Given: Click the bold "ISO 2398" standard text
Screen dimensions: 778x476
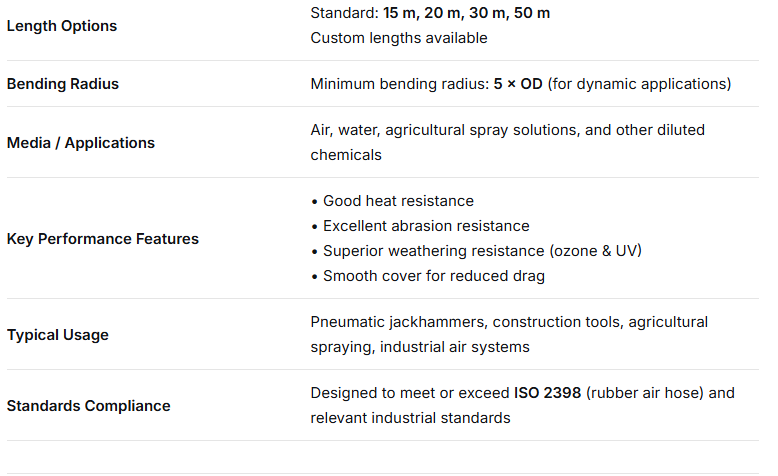Looking at the screenshot, I should (548, 393).
